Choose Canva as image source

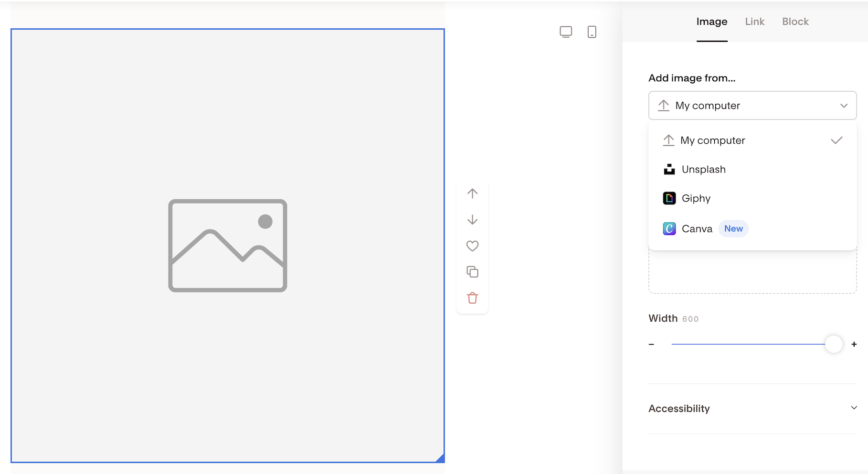coord(752,229)
